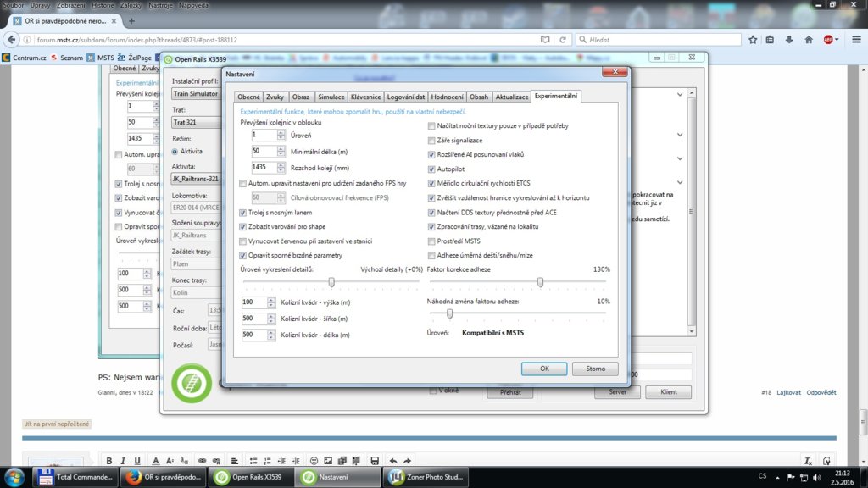868x488 pixels.
Task: Enable Vynucovat červenou při zastavení ve stanici
Action: [242, 241]
